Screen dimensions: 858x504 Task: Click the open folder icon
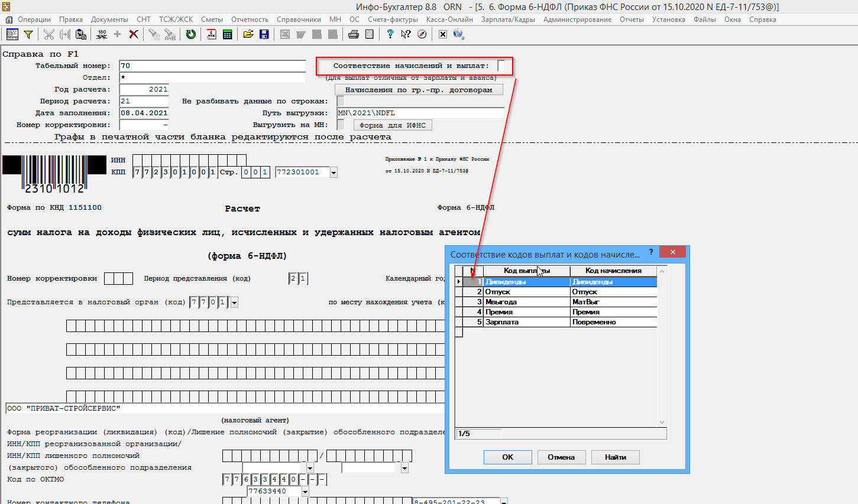pyautogui.click(x=248, y=34)
